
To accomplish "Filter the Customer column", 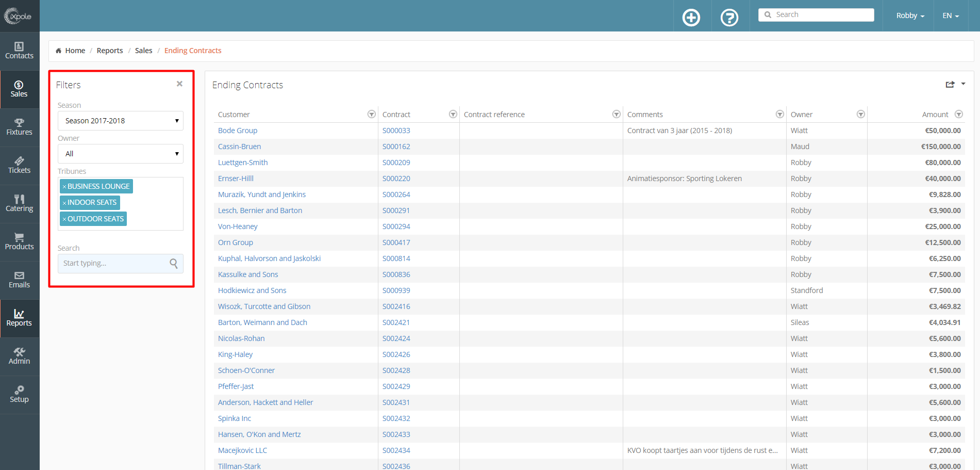I will coord(371,114).
